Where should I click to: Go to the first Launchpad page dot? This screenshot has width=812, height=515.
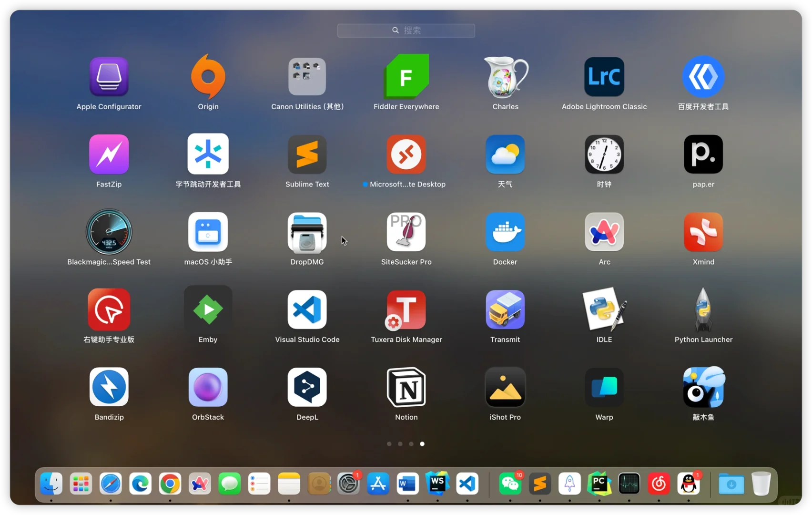tap(389, 444)
